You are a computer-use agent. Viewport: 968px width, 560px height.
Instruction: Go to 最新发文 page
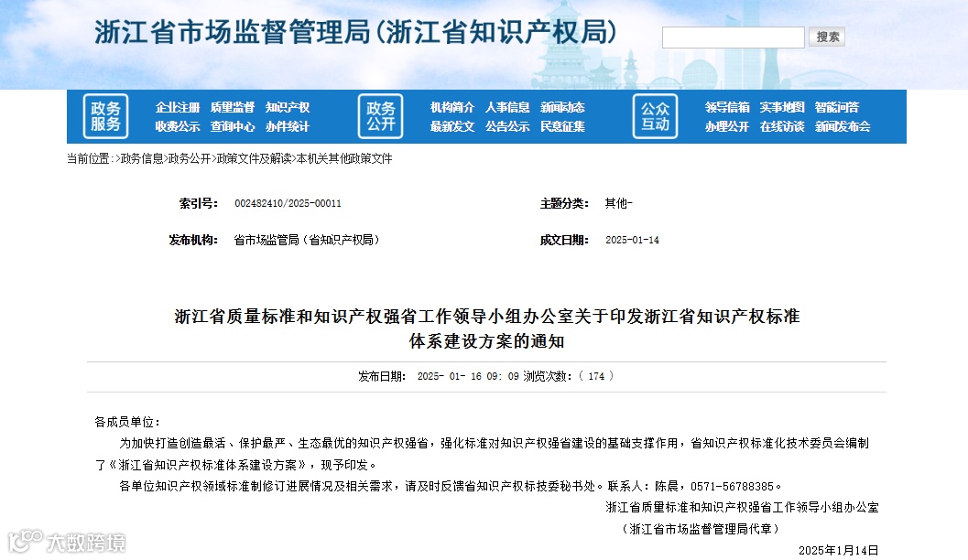tap(452, 126)
